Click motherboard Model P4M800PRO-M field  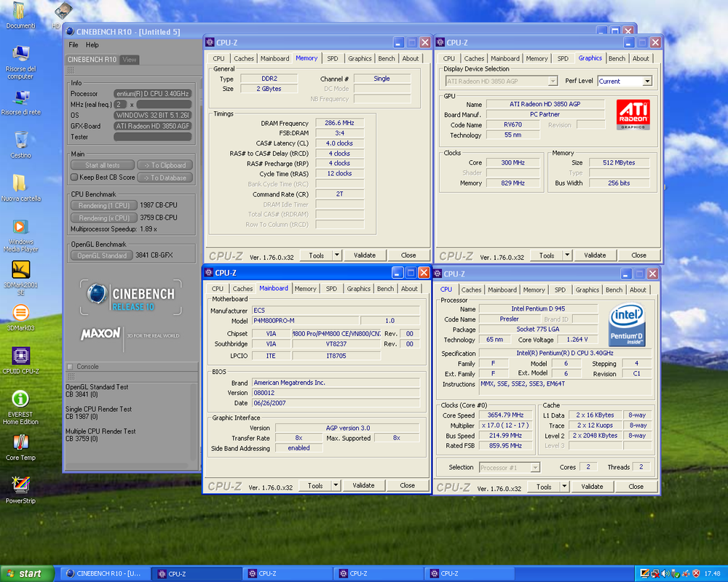(306, 320)
